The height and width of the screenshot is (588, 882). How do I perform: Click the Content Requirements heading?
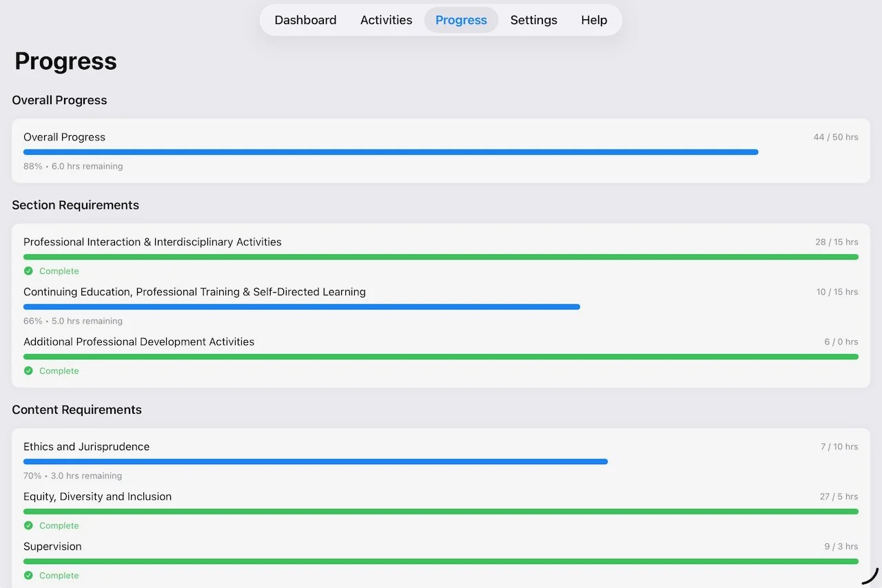76,410
